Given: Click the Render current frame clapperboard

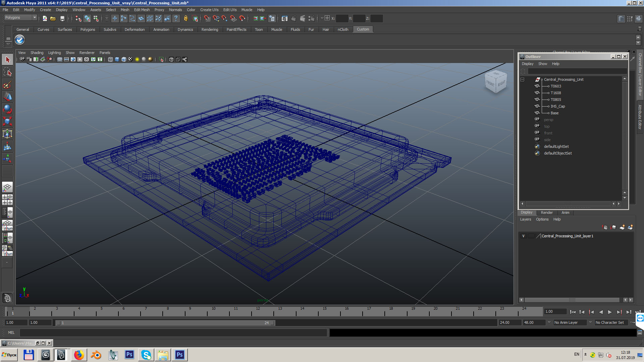Looking at the screenshot, I should (x=293, y=18).
